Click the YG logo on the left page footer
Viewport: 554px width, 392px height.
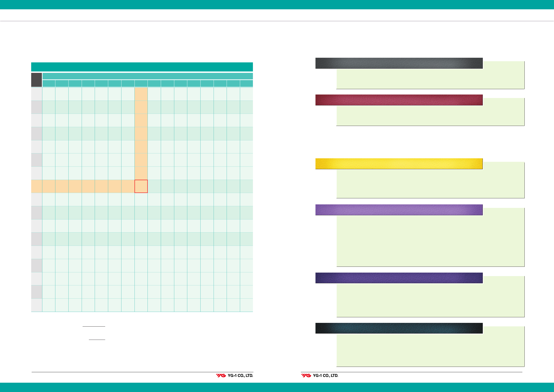pyautogui.click(x=221, y=375)
